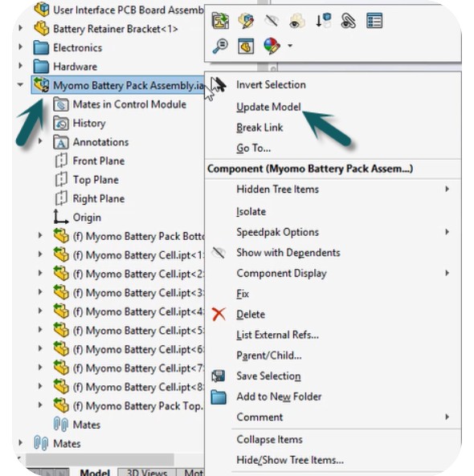Click the Normal To view icon
The width and height of the screenshot is (474, 476).
[246, 46]
